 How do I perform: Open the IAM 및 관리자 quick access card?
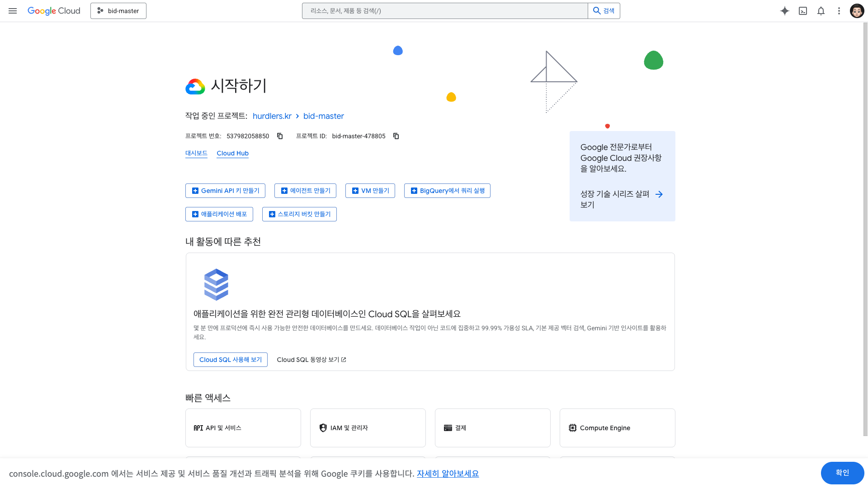(x=368, y=428)
